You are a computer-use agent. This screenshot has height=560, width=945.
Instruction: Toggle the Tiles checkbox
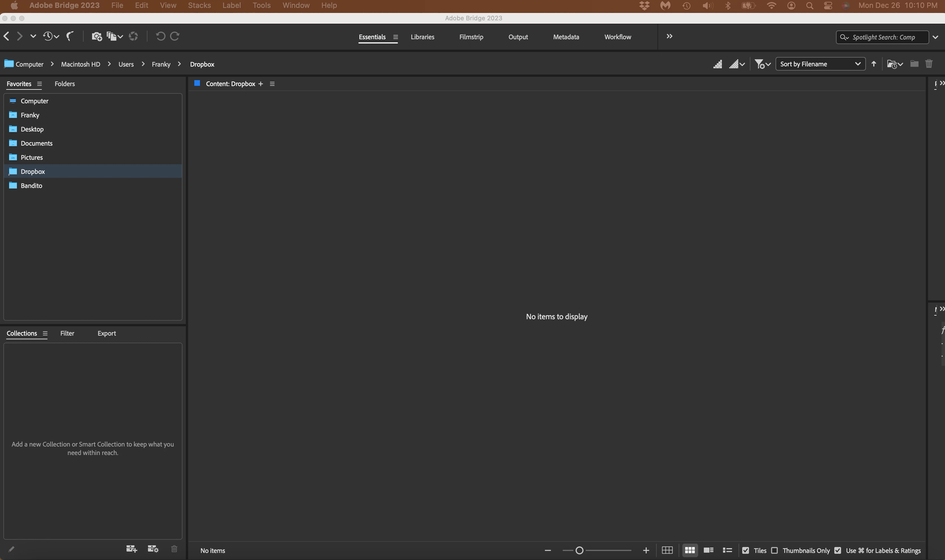click(x=746, y=551)
